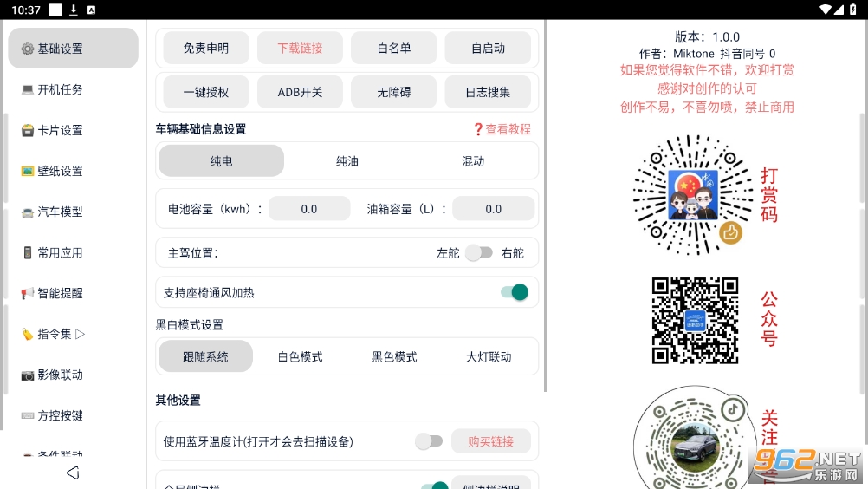Open 基础设置 gear icon in sidebar
Screen dimensions: 868x489
tap(27, 49)
